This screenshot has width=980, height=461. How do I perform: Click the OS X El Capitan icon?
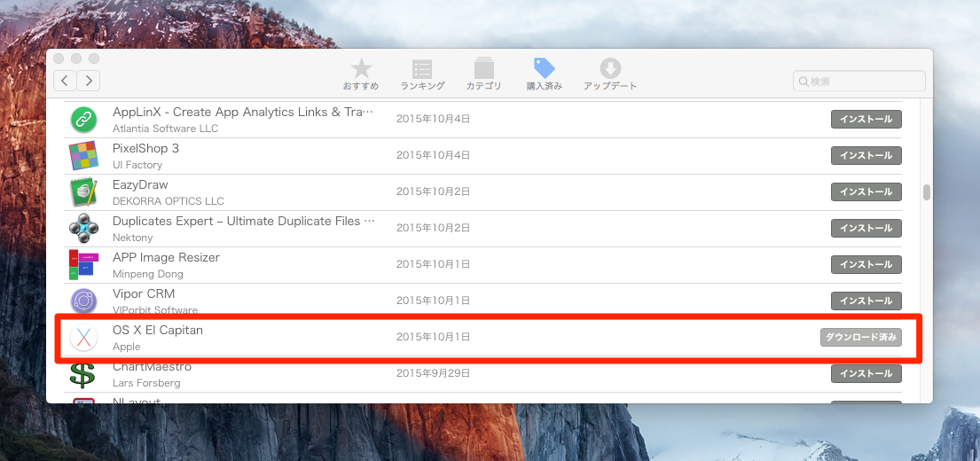[x=83, y=338]
